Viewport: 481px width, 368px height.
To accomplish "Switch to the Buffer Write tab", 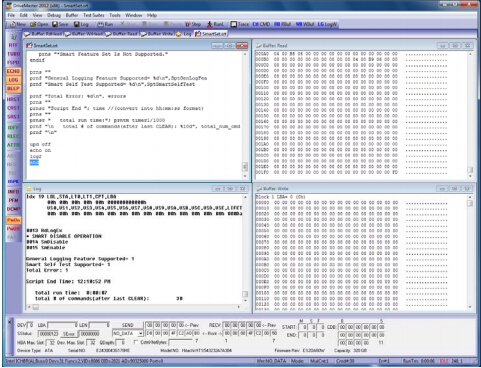I will tap(157, 34).
